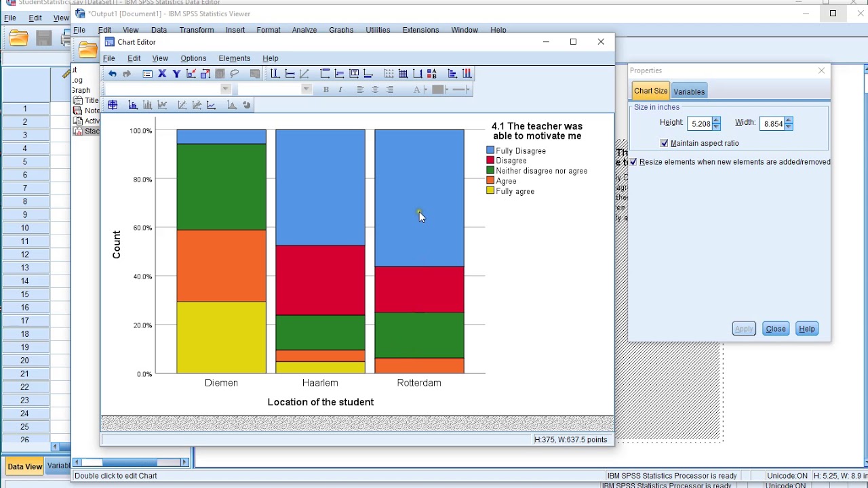Transpose the chart coordinate system
This screenshot has width=868, height=488.
click(x=452, y=73)
